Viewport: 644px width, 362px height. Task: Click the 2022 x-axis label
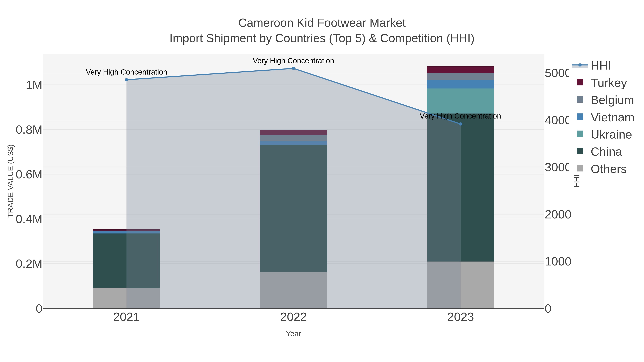(x=294, y=317)
